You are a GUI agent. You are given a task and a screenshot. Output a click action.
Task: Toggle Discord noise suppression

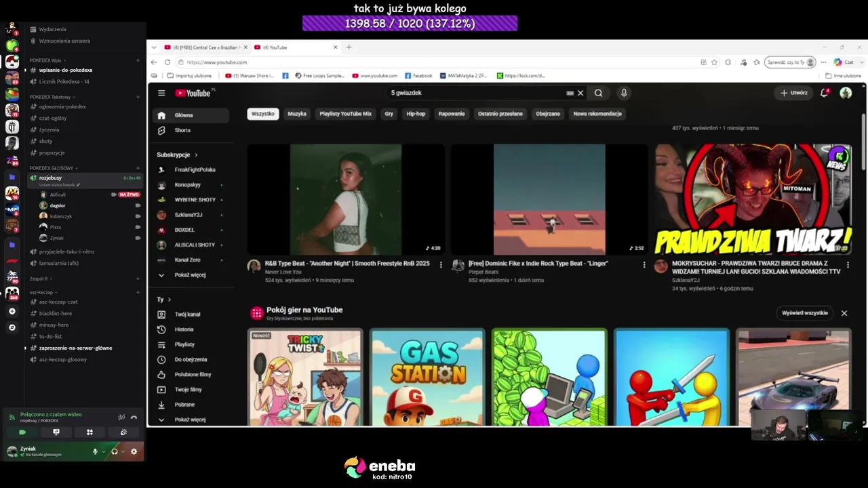pyautogui.click(x=121, y=418)
